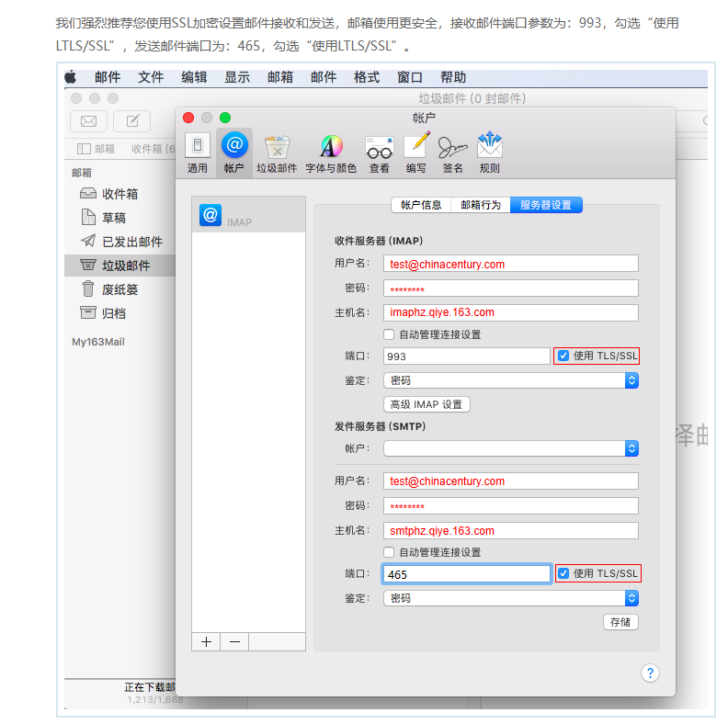Click remove account minus button
Viewport: 728px width, 724px height.
(235, 642)
